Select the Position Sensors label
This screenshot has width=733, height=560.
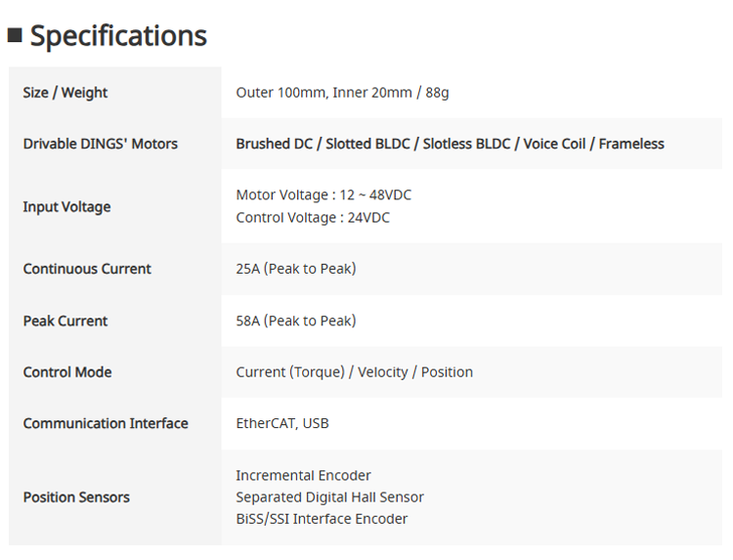coord(76,497)
